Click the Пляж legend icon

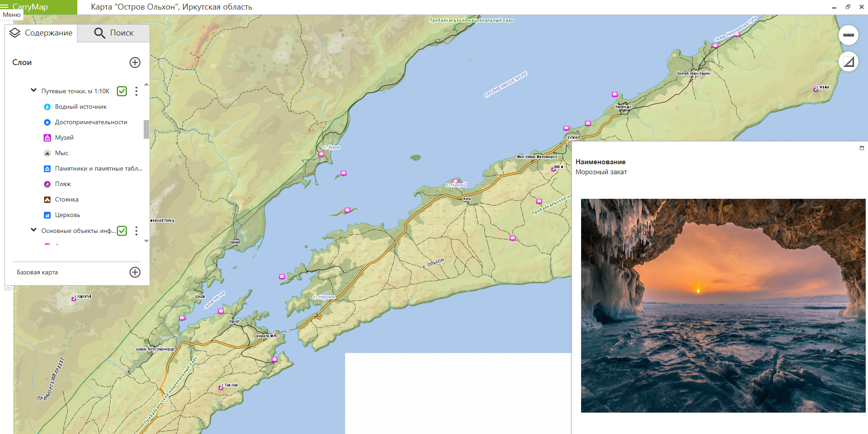47,184
